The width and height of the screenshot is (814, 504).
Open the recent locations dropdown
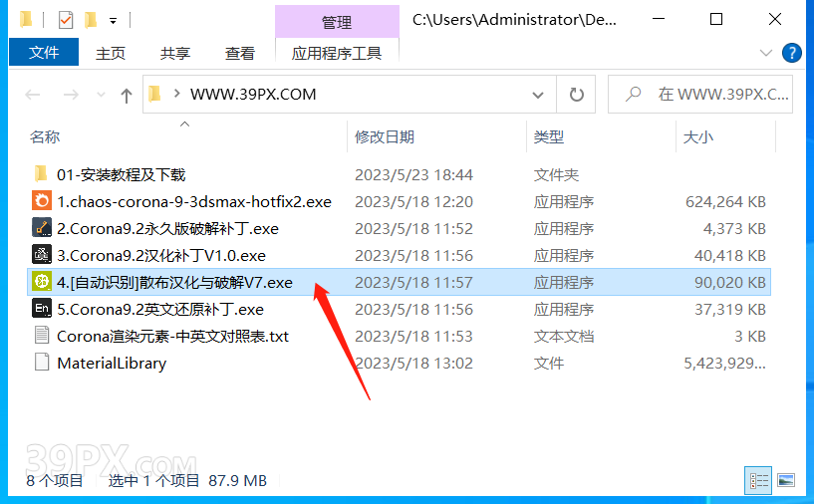pos(101,95)
